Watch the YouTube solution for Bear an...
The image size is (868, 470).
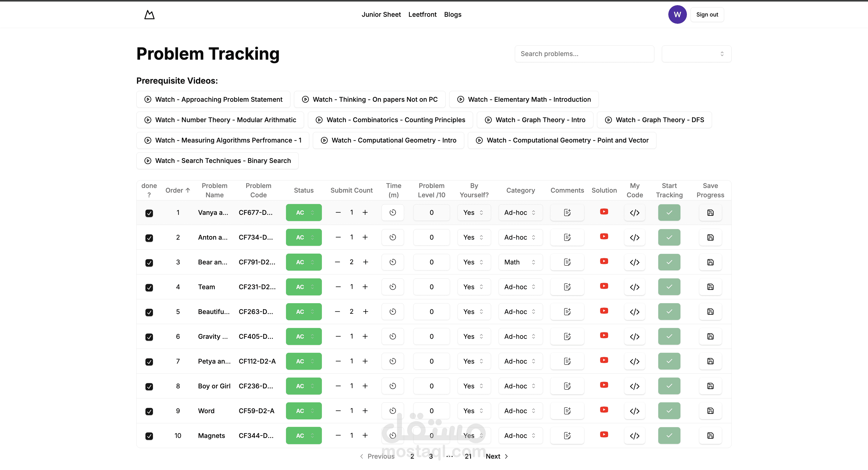click(x=604, y=261)
